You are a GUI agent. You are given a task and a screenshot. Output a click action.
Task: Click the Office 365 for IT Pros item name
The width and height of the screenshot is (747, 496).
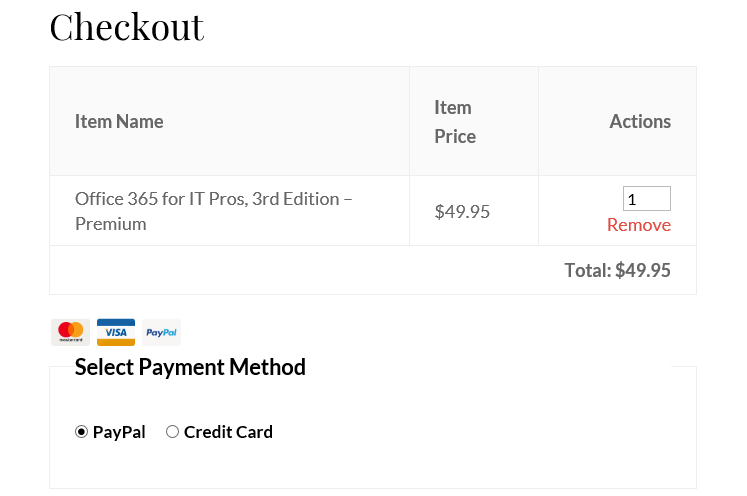213,211
